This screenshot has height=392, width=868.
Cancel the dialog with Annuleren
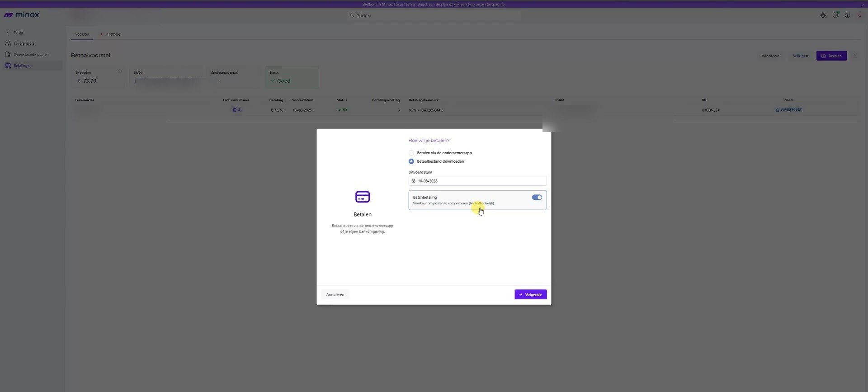point(335,294)
